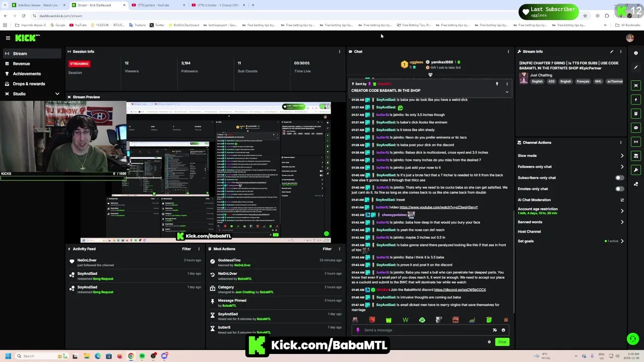Open Mod Actions three-dot menu
The image size is (644, 362).
coord(340,249)
